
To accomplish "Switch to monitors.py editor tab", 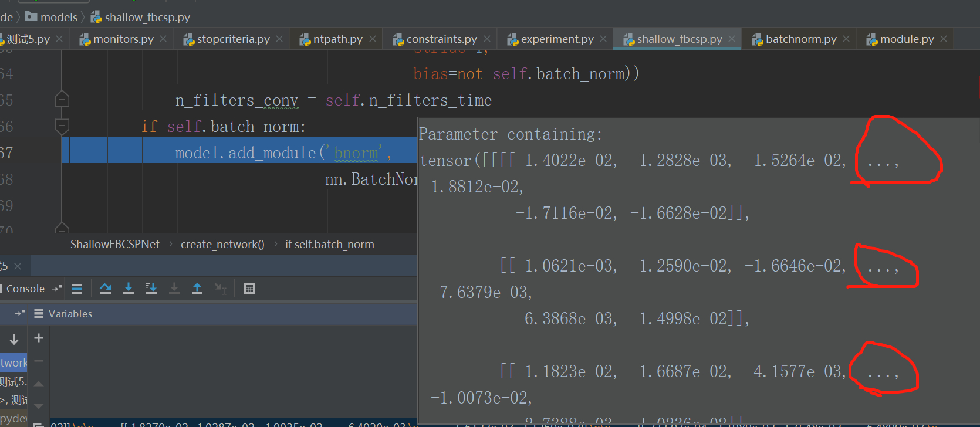I will click(x=123, y=39).
